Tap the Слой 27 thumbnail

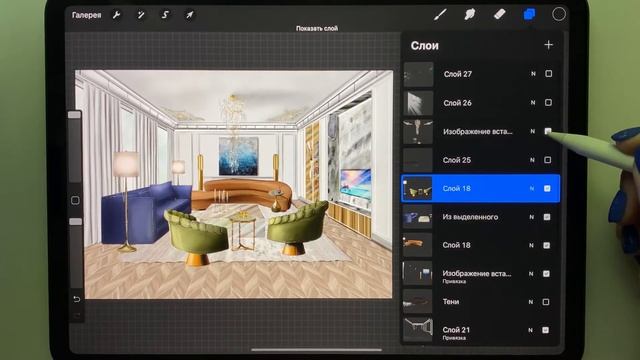418,74
